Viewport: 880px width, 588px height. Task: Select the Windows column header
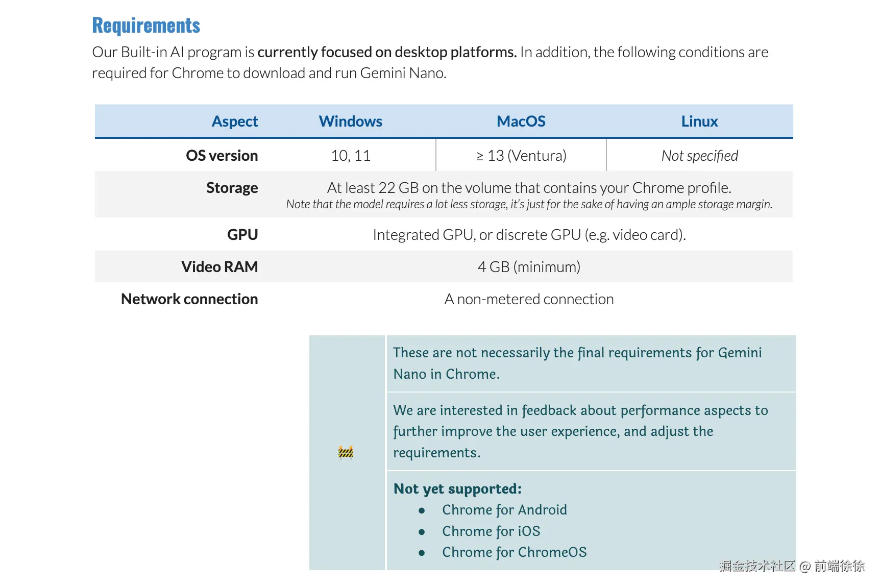click(x=350, y=121)
